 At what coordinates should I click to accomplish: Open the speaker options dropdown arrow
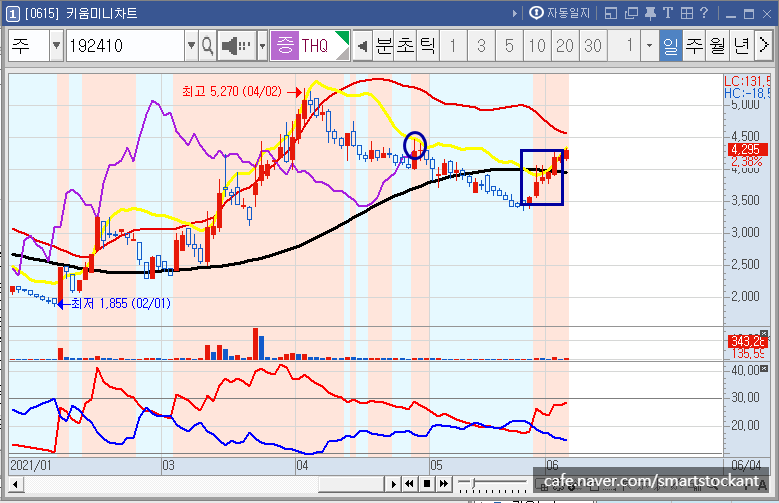262,46
